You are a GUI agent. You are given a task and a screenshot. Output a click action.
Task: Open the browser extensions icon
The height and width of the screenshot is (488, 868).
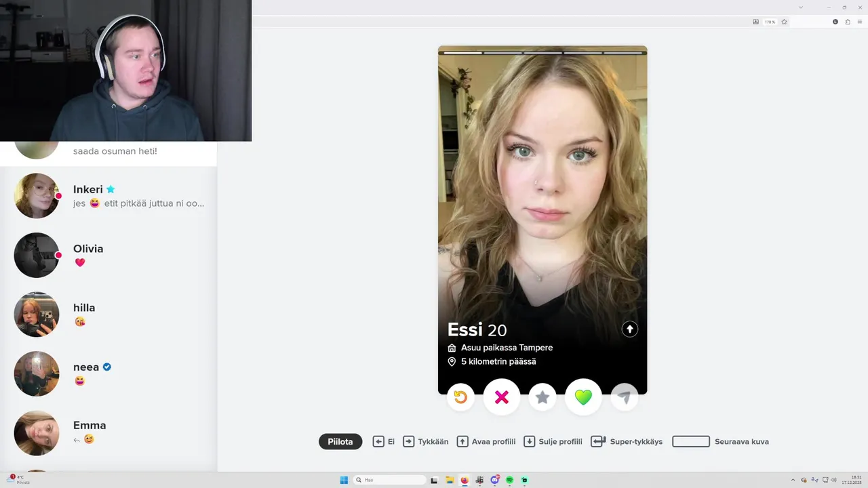848,22
